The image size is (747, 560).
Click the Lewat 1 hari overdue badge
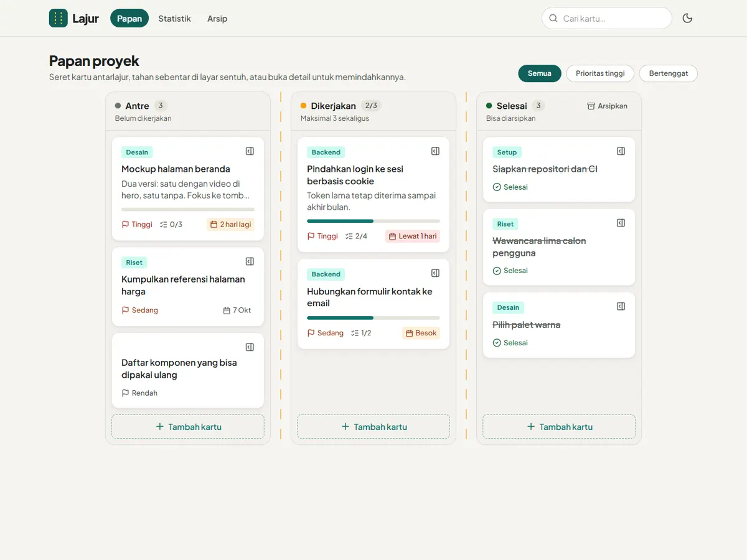point(413,236)
